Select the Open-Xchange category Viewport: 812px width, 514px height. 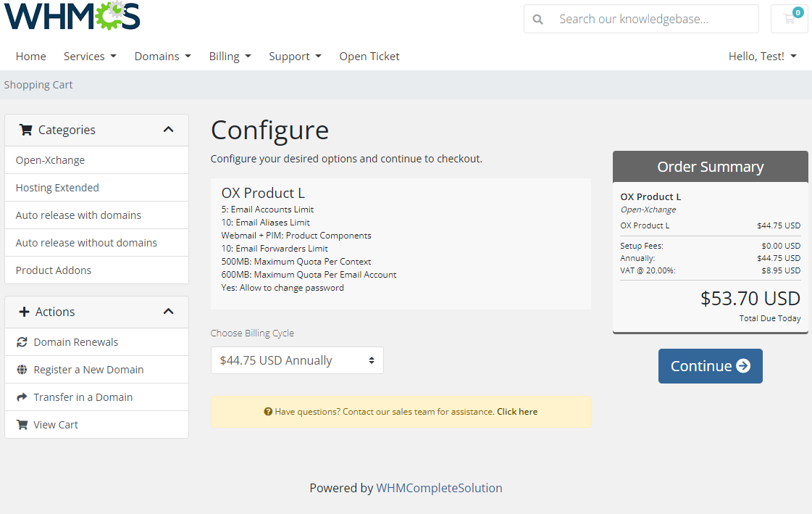tap(96, 160)
